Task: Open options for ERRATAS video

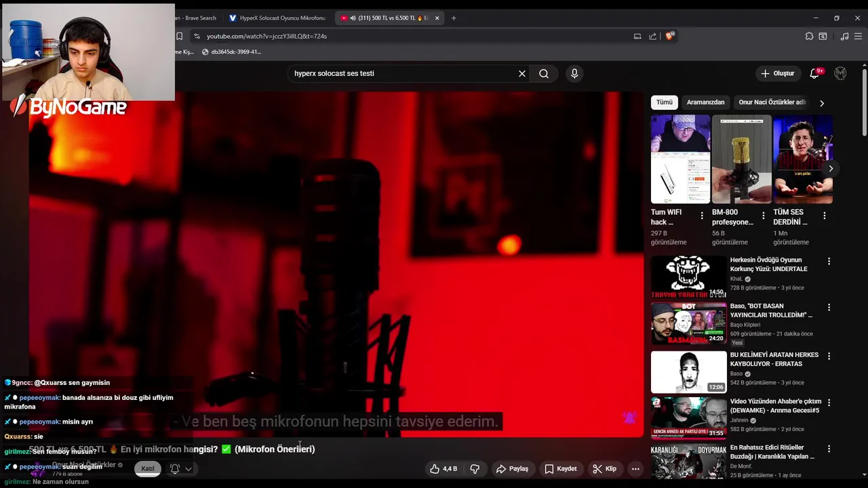Action: [x=828, y=356]
